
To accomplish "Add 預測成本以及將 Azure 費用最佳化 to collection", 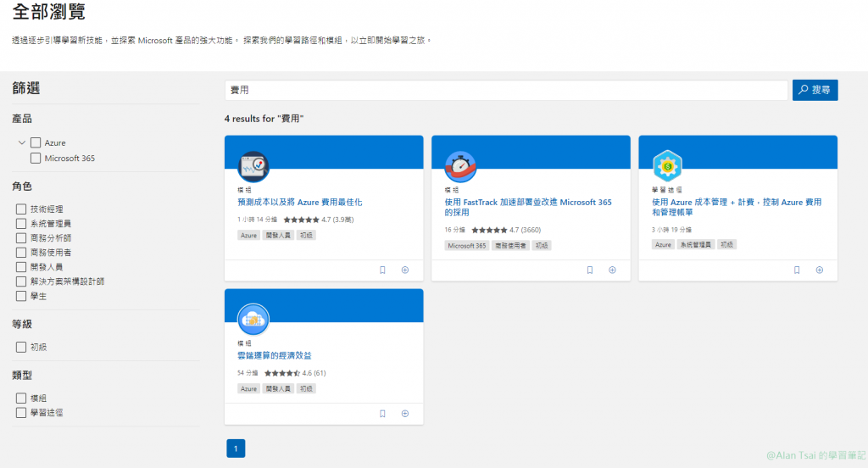I will point(405,270).
